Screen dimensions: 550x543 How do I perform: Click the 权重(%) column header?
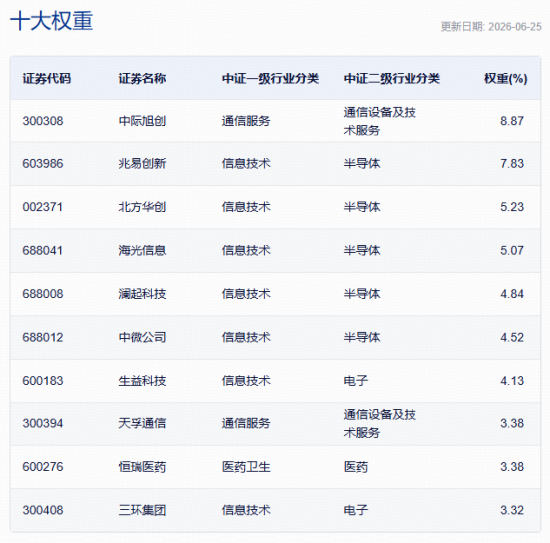click(505, 78)
